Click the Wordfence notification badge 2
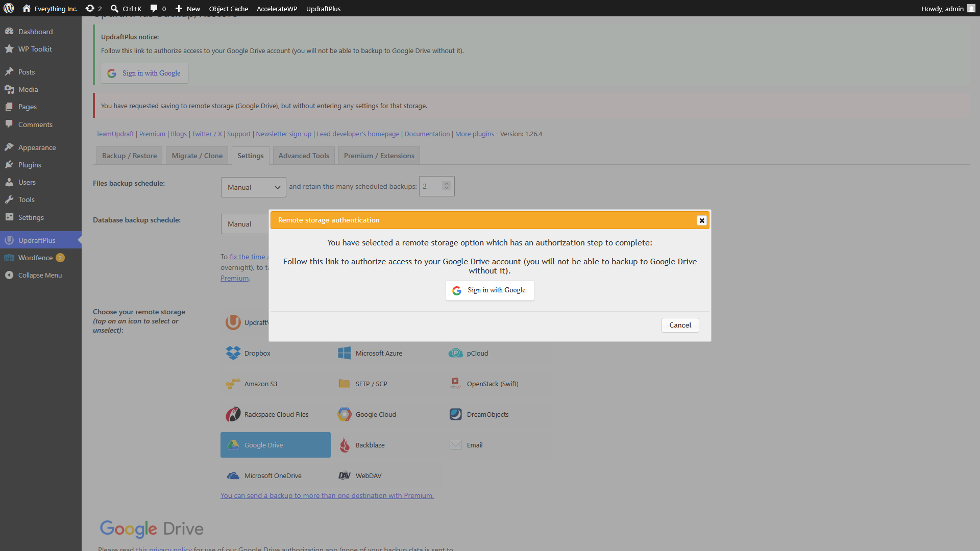Viewport: 980px width, 551px height. (x=60, y=258)
